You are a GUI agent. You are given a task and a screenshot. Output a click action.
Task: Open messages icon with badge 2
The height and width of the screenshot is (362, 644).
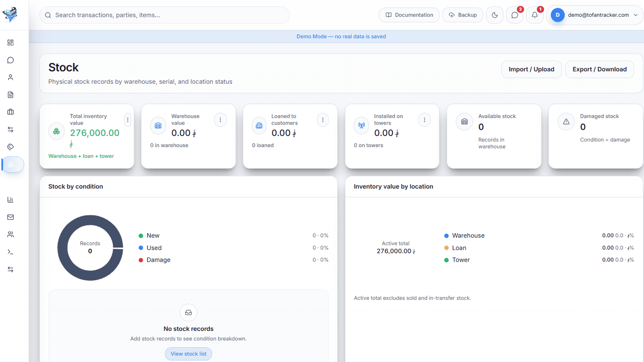click(515, 15)
